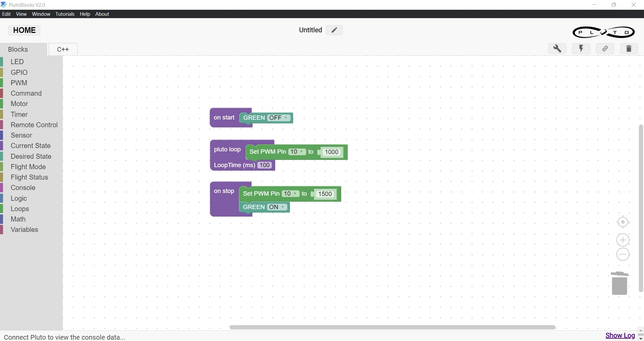This screenshot has width=644, height=341.
Task: Open PWM Pin dropdown in on stop
Action: click(x=290, y=194)
